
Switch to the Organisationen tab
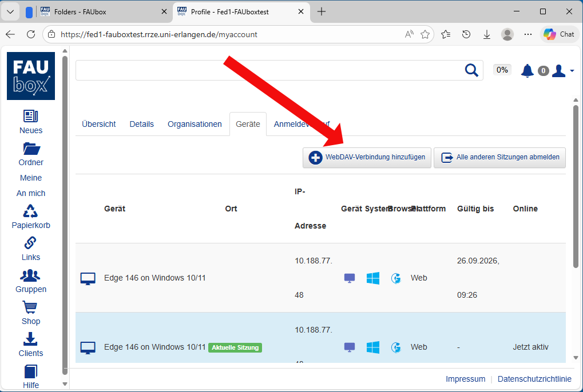tap(195, 124)
